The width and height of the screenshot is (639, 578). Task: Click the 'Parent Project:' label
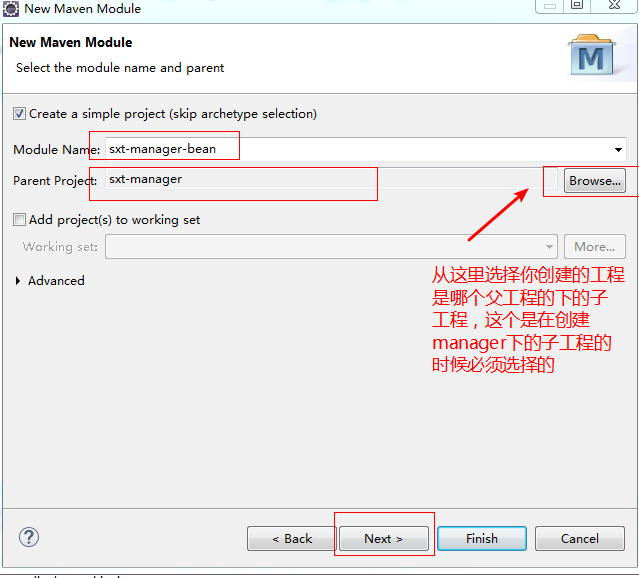[55, 181]
